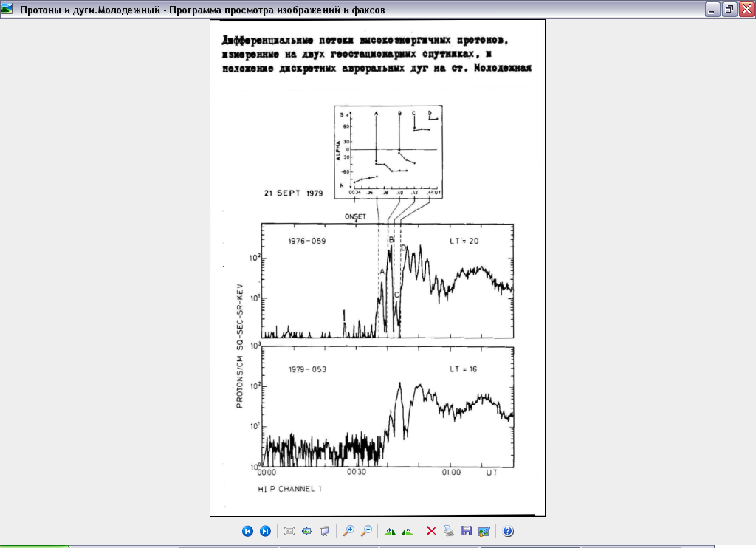Click the '01 00' time axis label
This screenshot has height=548, width=756.
451,472
